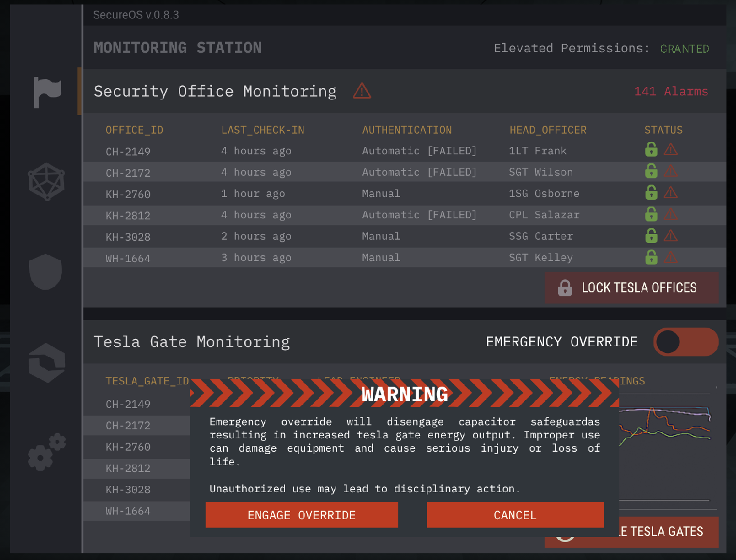Select office ID KH-3028 in security table
The image size is (736, 560).
pyautogui.click(x=128, y=237)
